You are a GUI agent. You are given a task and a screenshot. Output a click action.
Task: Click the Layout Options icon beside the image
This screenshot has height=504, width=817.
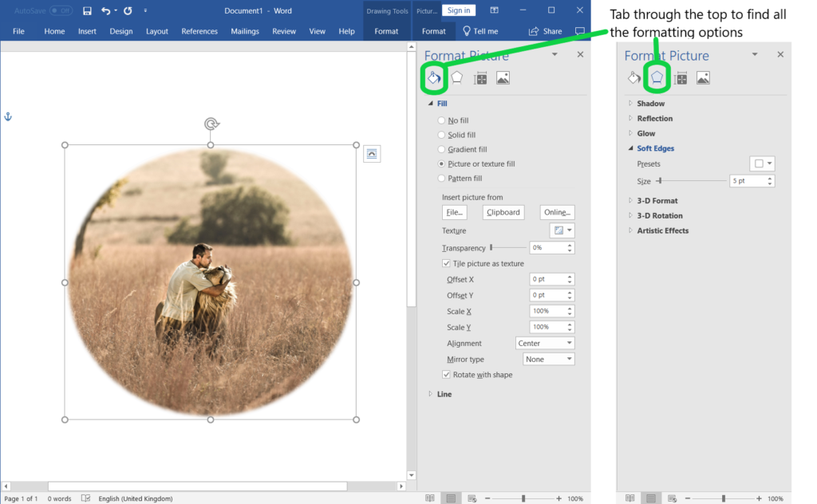click(x=372, y=154)
